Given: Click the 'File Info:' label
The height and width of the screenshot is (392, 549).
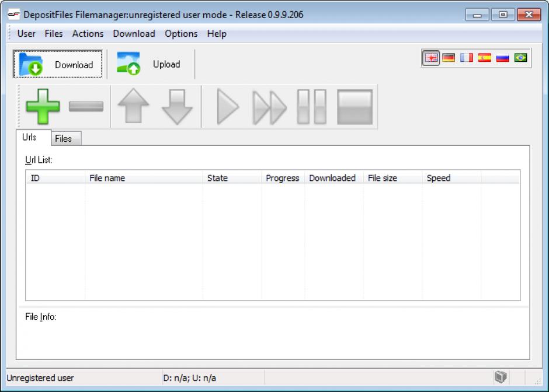Looking at the screenshot, I should [x=41, y=317].
